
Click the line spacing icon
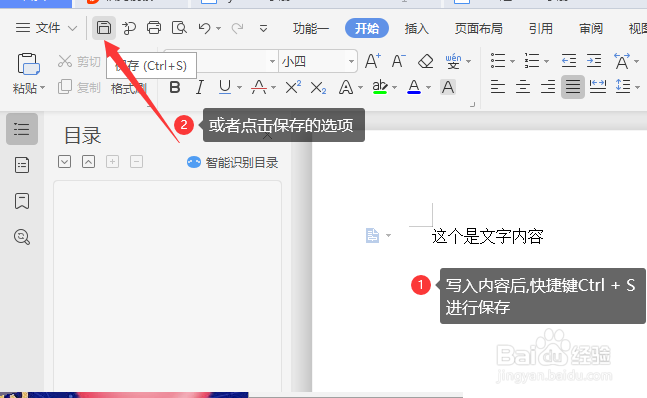pos(623,87)
